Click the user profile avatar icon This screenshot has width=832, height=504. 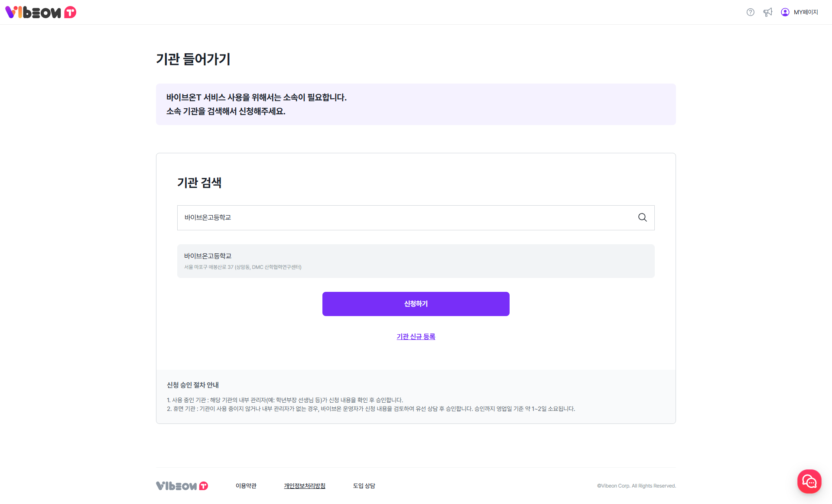click(785, 12)
